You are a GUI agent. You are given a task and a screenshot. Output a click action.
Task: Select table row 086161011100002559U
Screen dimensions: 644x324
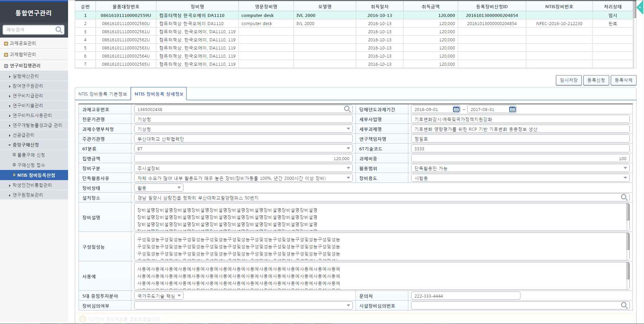click(354, 15)
